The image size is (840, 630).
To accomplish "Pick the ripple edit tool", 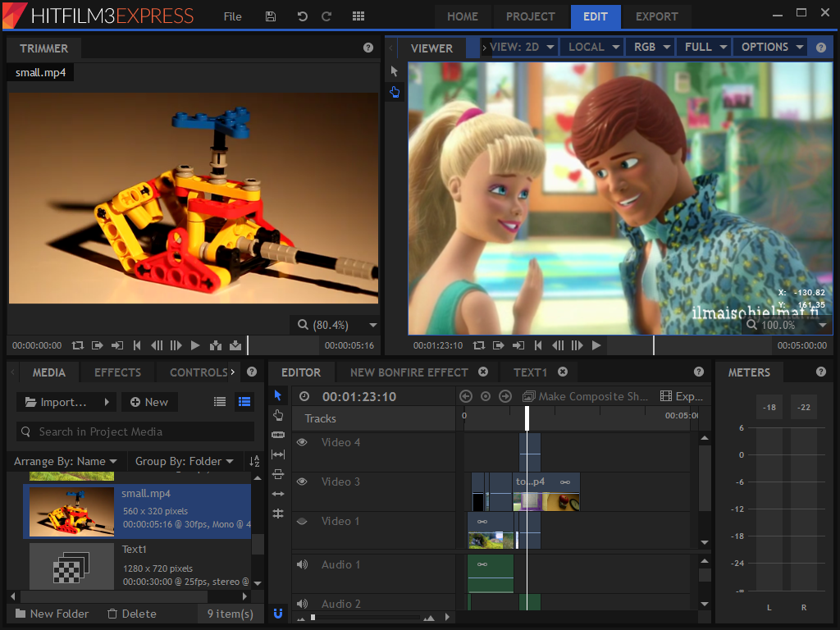I will 278,494.
